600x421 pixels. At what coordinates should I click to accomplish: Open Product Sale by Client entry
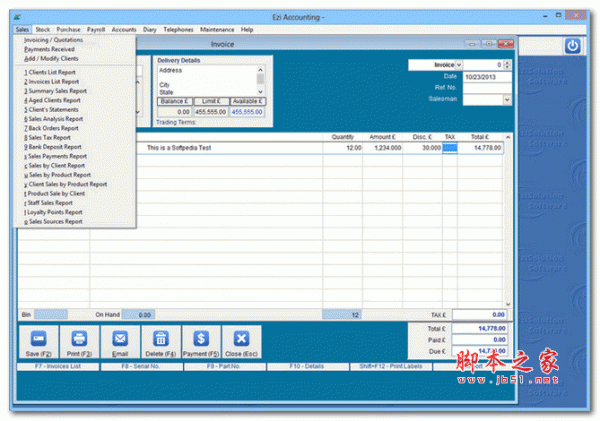coord(54,194)
